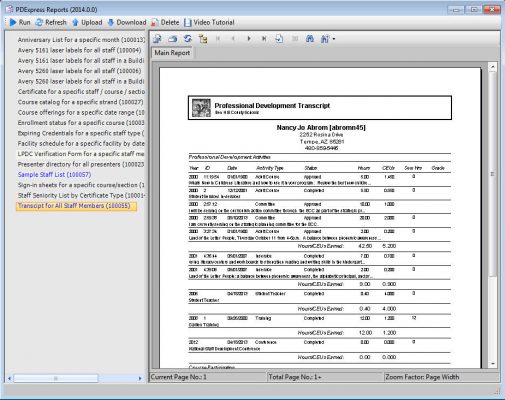This screenshot has height=400, width=505.
Task: Click the Print Report icon
Action: 172,39
